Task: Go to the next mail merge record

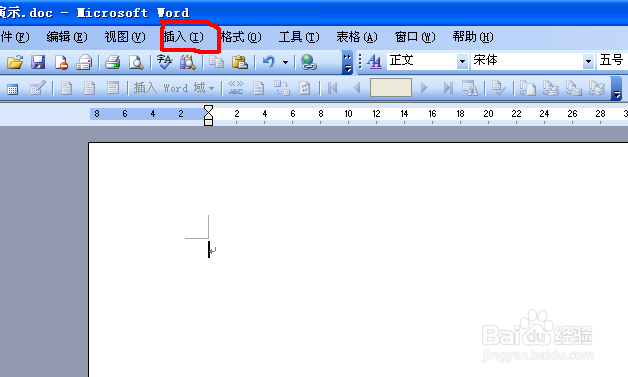Action: (x=424, y=88)
